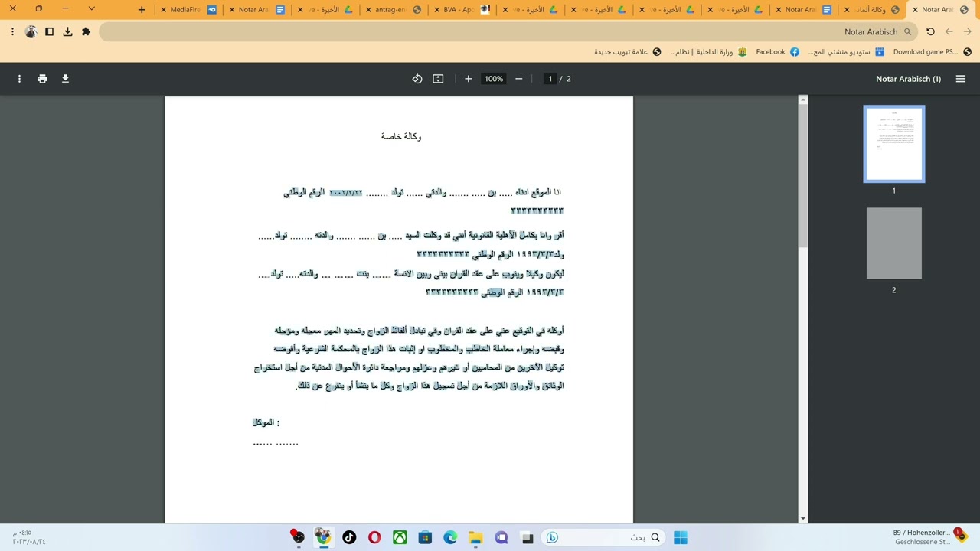Viewport: 980px width, 551px height.
Task: Open Xbox app from the taskbar
Action: click(x=400, y=537)
